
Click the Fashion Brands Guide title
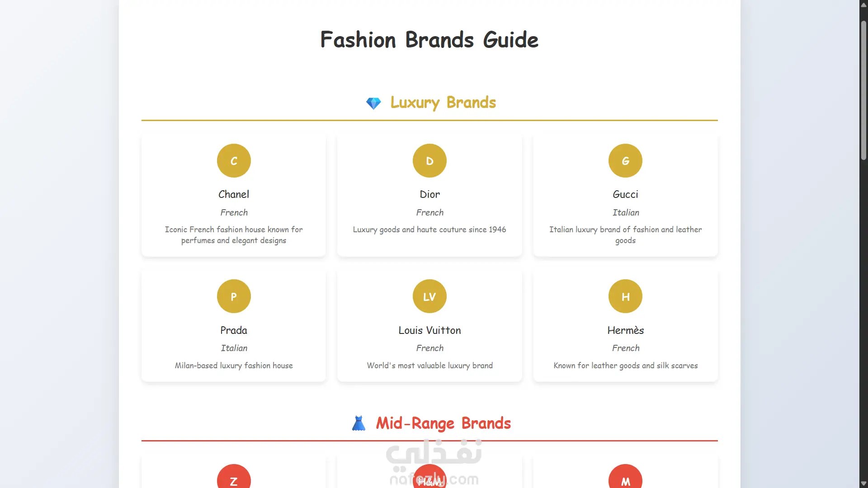(x=429, y=40)
